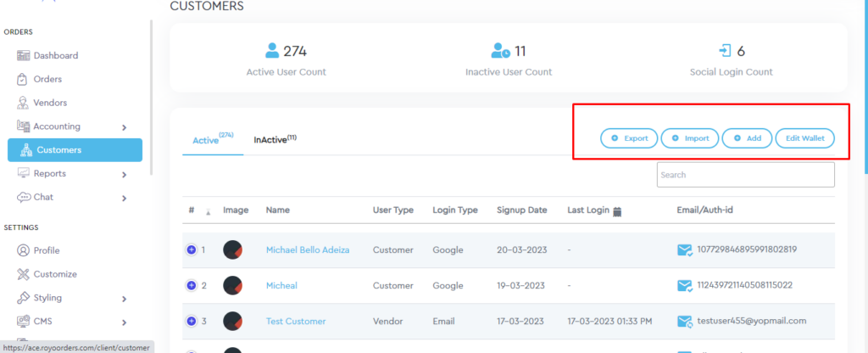Expand the Chat submenu arrow
The height and width of the screenshot is (353, 868).
coord(124,199)
